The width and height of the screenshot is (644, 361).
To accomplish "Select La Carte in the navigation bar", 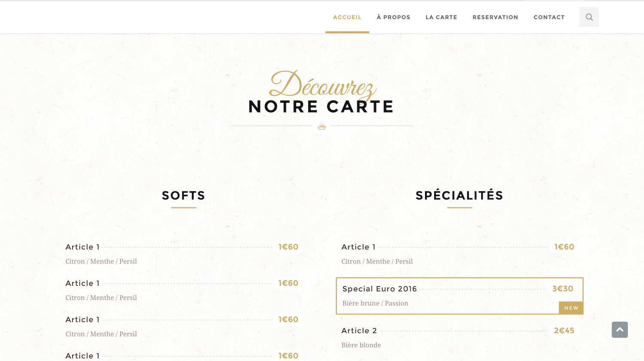I will click(441, 17).
